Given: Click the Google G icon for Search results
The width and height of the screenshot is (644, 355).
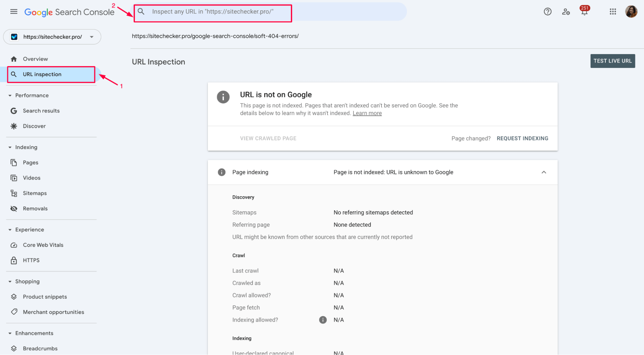Looking at the screenshot, I should point(14,111).
